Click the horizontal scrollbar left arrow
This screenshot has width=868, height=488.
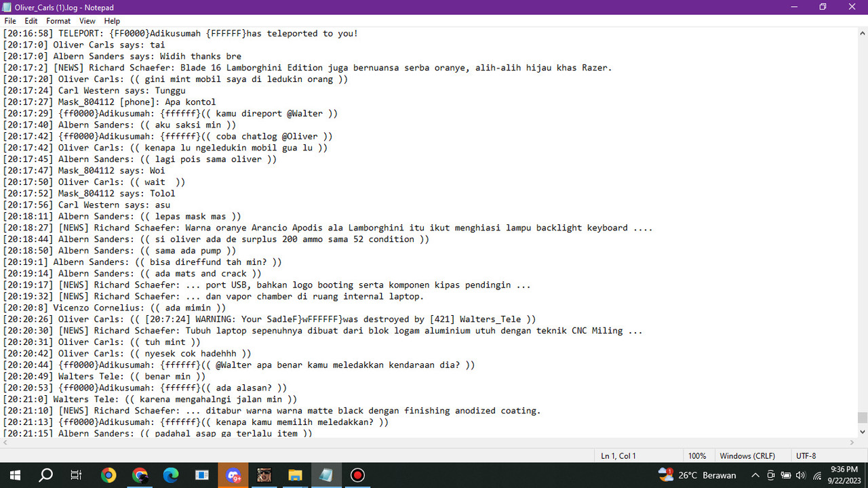[x=5, y=443]
